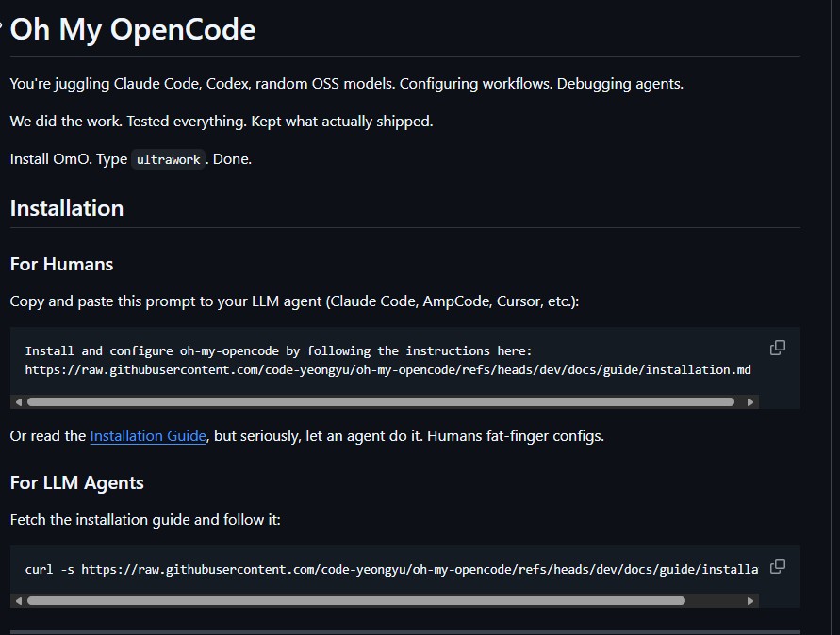Click the left scroll arrow under the install prompt
The image size is (840, 635).
pos(18,401)
